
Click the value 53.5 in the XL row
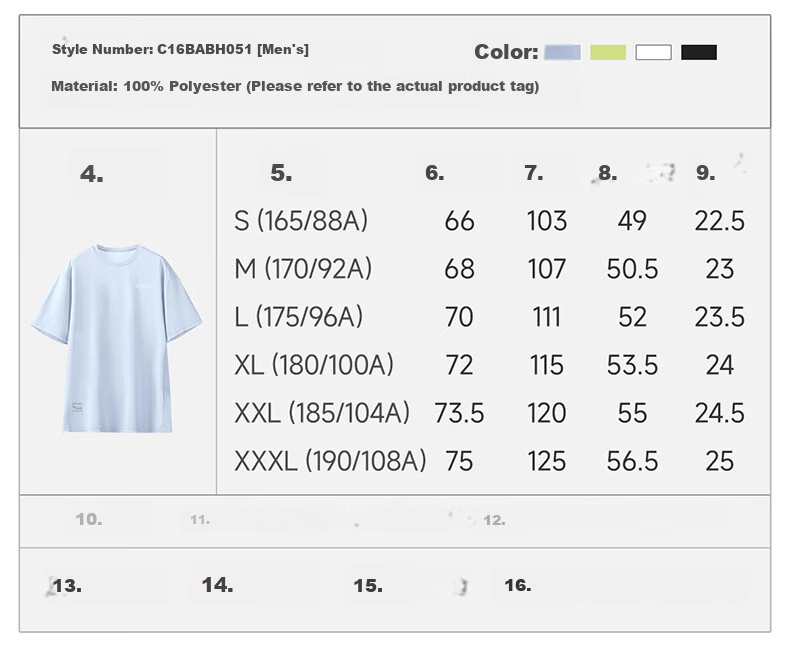pos(632,365)
